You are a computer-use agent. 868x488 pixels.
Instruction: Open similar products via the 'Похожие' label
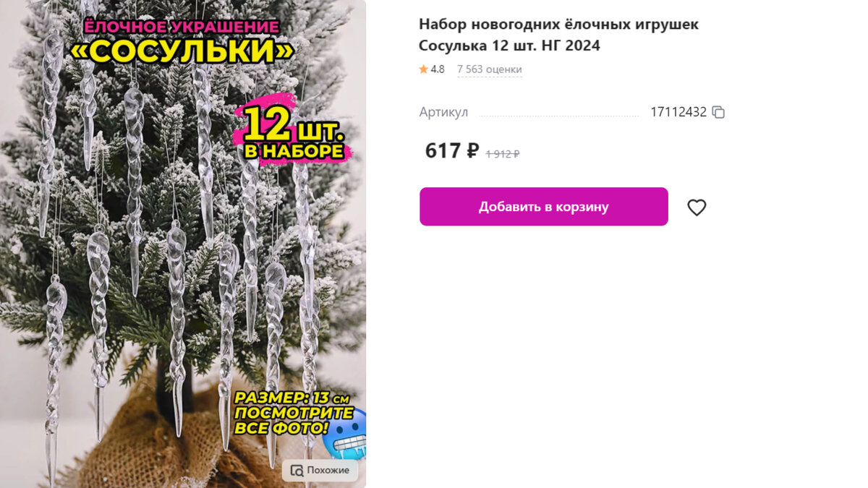click(x=328, y=470)
